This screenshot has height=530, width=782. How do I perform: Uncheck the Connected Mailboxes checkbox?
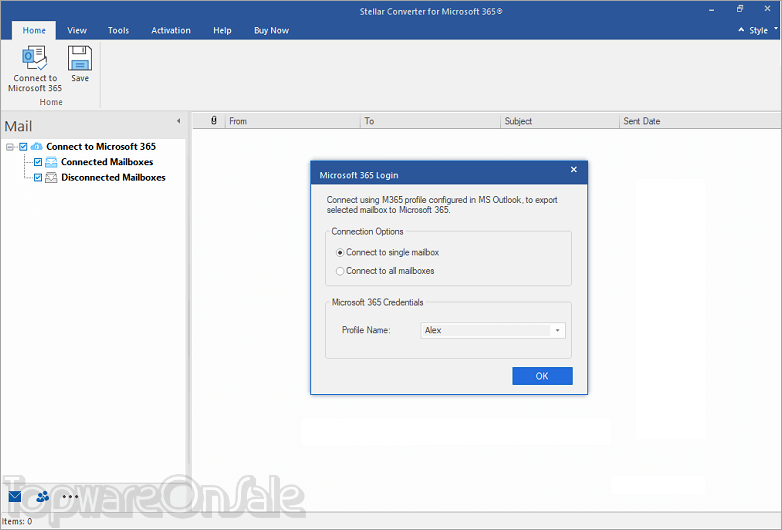[38, 162]
